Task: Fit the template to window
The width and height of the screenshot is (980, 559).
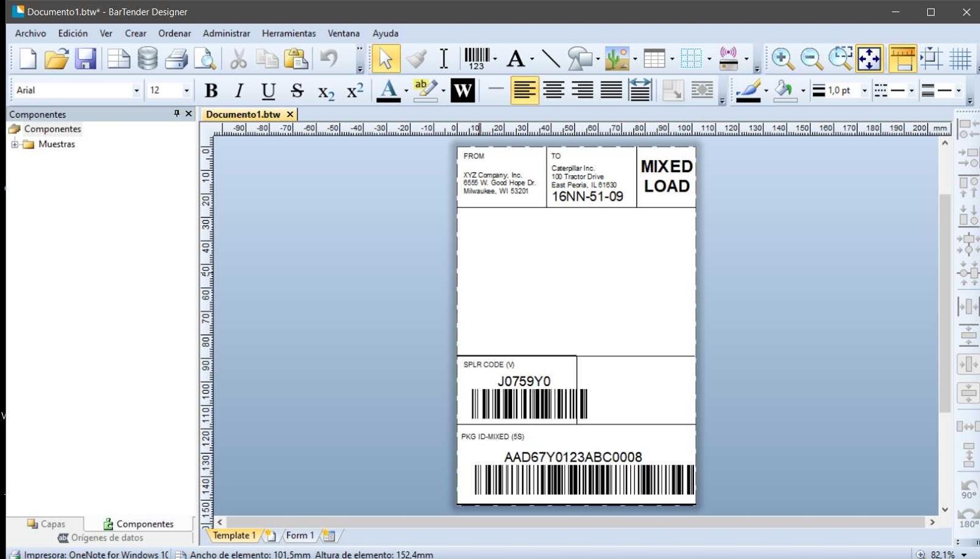Action: (x=870, y=59)
